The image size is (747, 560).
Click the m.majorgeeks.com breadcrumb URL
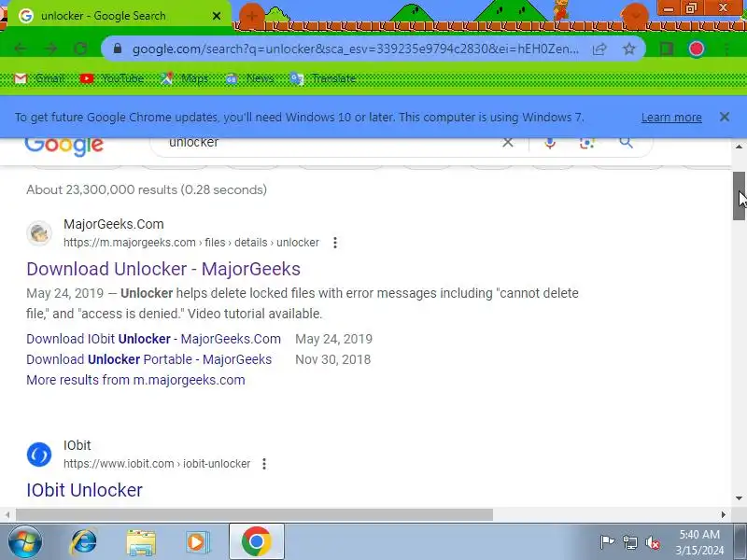(x=191, y=243)
